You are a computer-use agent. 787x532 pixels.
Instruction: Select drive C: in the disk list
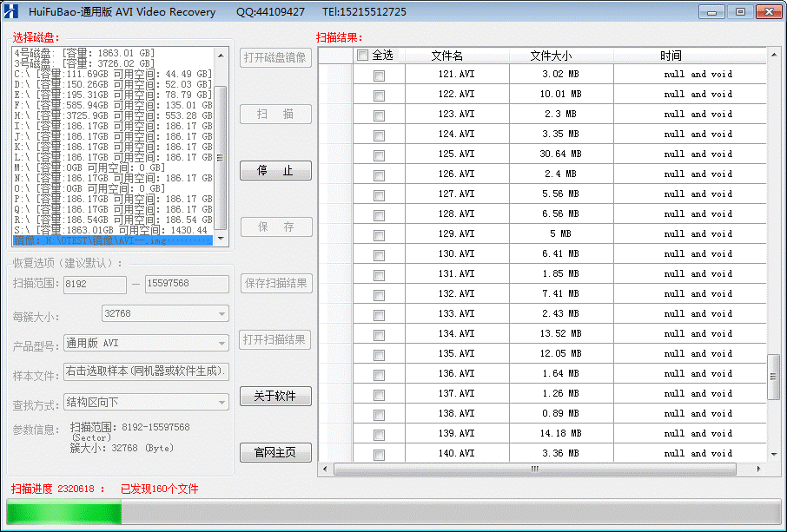click(104, 73)
